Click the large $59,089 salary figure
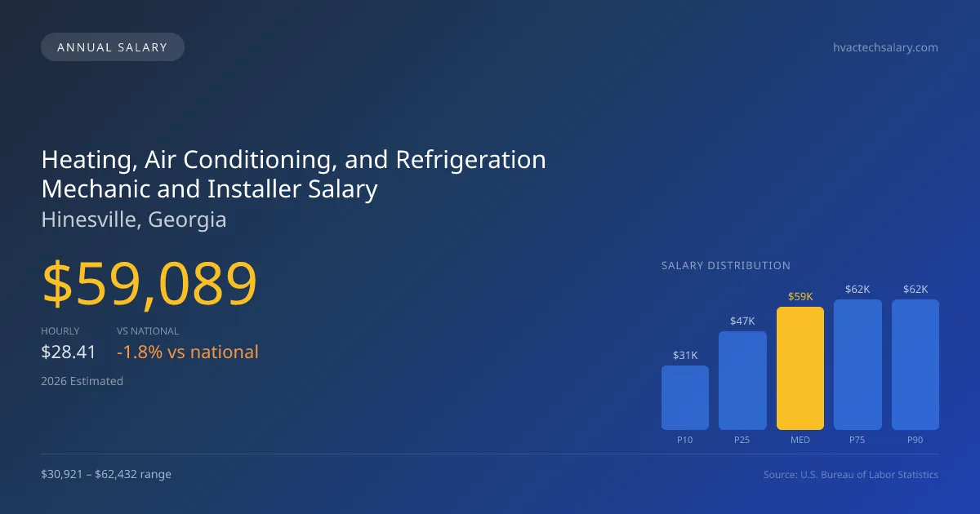The width and height of the screenshot is (980, 514). pos(149,285)
